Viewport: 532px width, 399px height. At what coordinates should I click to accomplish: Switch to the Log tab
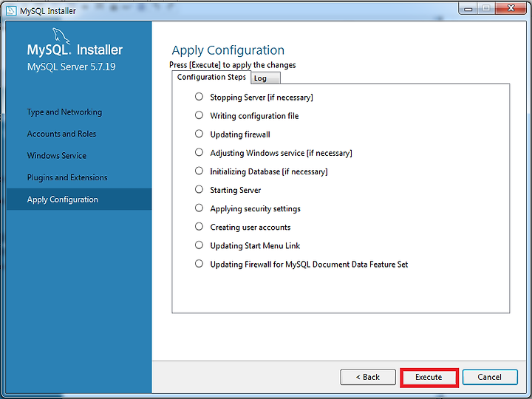pyautogui.click(x=265, y=78)
